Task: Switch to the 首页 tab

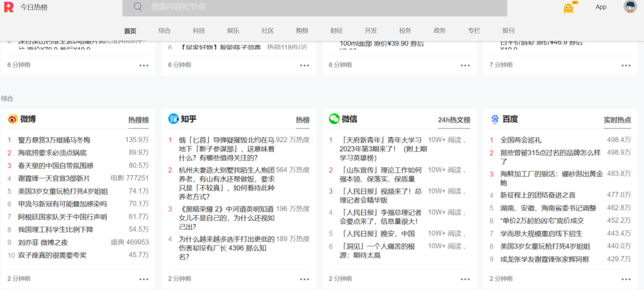Action: [x=130, y=31]
